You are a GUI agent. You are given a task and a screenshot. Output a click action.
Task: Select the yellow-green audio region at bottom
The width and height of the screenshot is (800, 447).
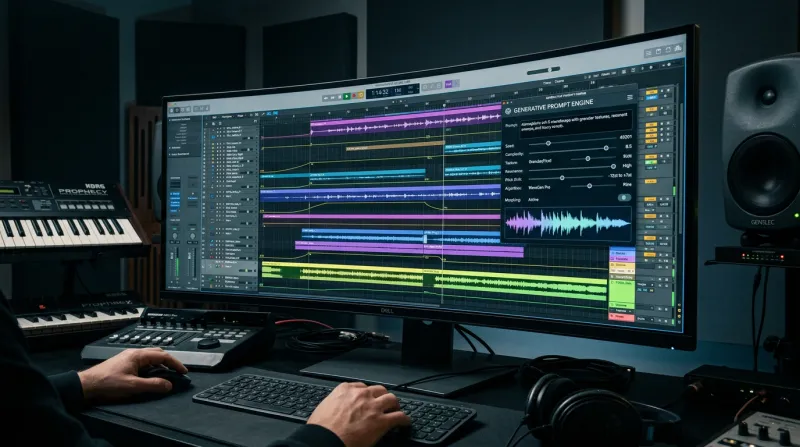pyautogui.click(x=434, y=282)
